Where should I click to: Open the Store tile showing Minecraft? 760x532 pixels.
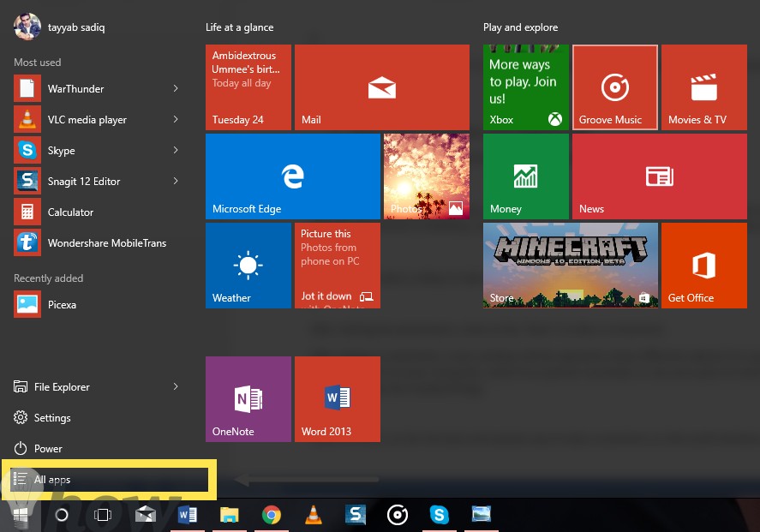(x=571, y=266)
